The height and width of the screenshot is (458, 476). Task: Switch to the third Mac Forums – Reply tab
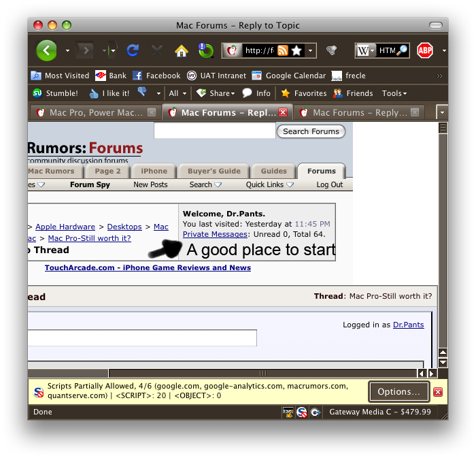[359, 113]
